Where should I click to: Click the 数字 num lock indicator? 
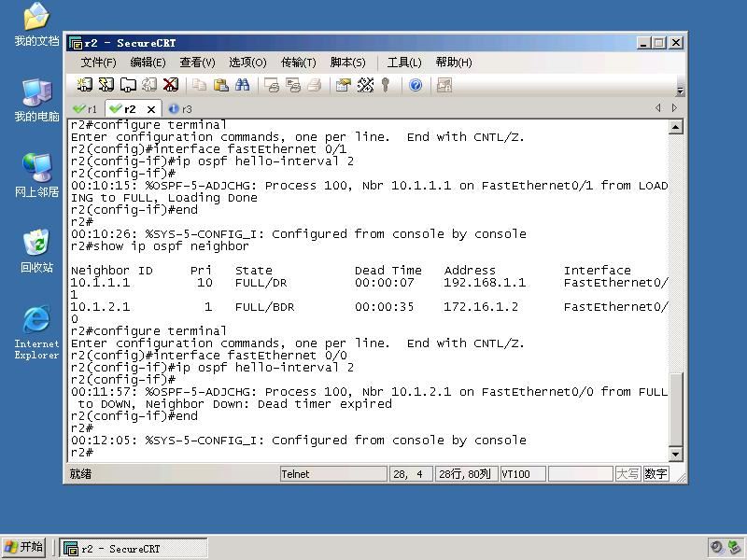click(655, 474)
